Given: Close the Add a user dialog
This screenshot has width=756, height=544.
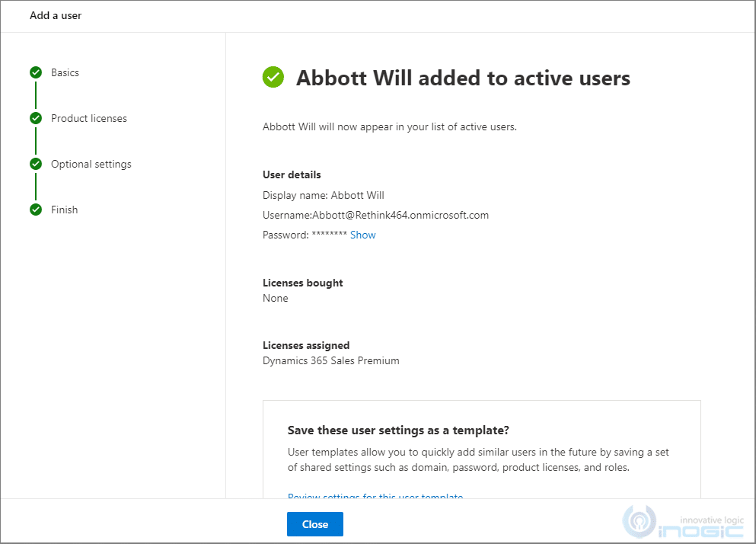Looking at the screenshot, I should pyautogui.click(x=315, y=524).
